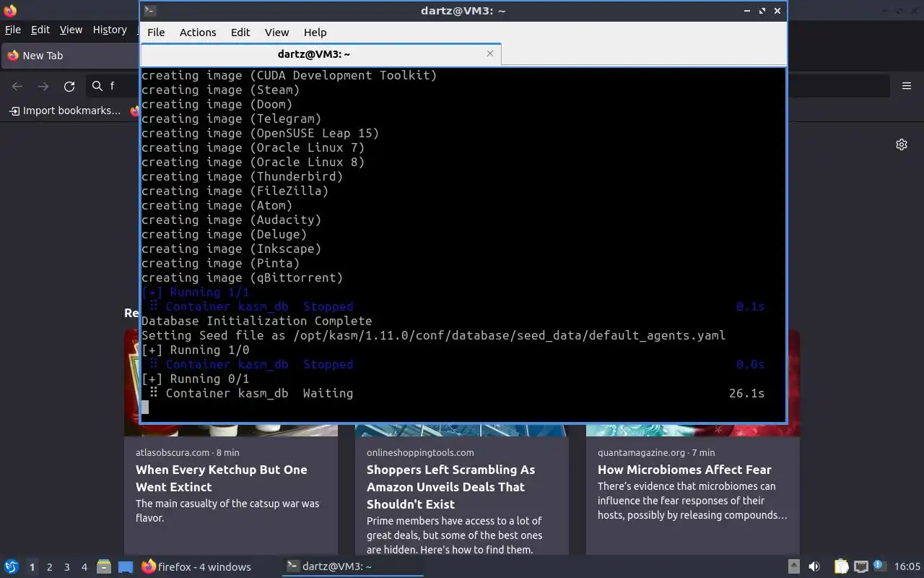Click the blue show desktop panel icon
Screen dimensions: 924x578
pos(126,567)
